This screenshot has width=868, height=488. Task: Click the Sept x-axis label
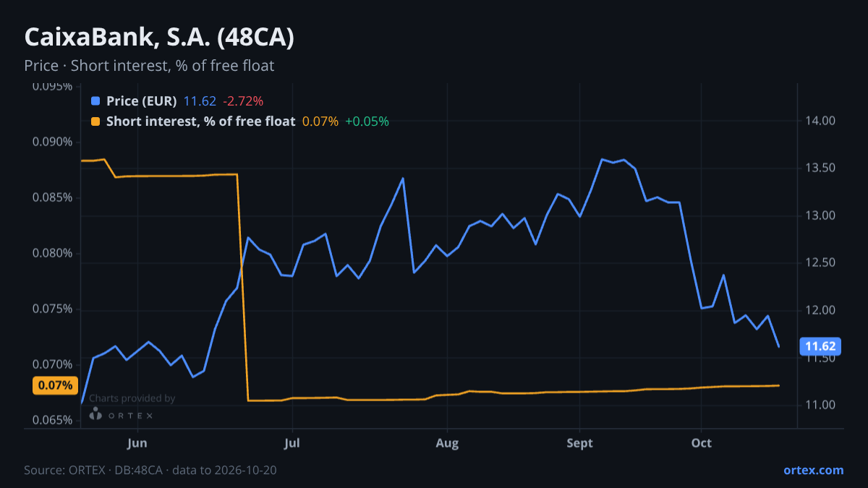[x=580, y=442]
